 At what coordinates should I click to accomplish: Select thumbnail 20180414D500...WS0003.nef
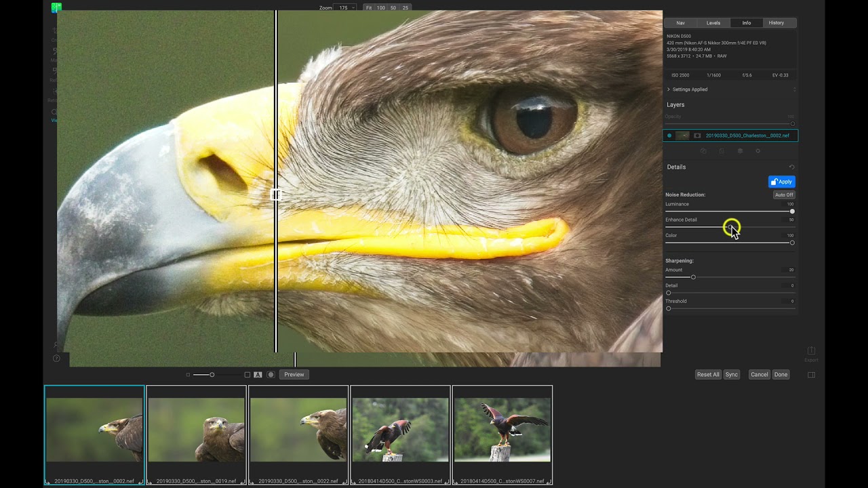[400, 435]
